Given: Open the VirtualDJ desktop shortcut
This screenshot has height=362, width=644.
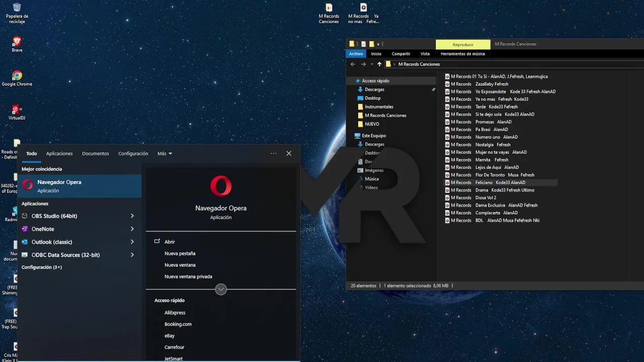Looking at the screenshot, I should pos(17,112).
